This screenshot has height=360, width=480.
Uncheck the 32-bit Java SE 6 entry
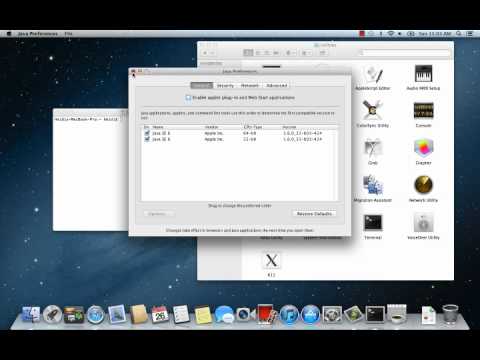point(147,139)
